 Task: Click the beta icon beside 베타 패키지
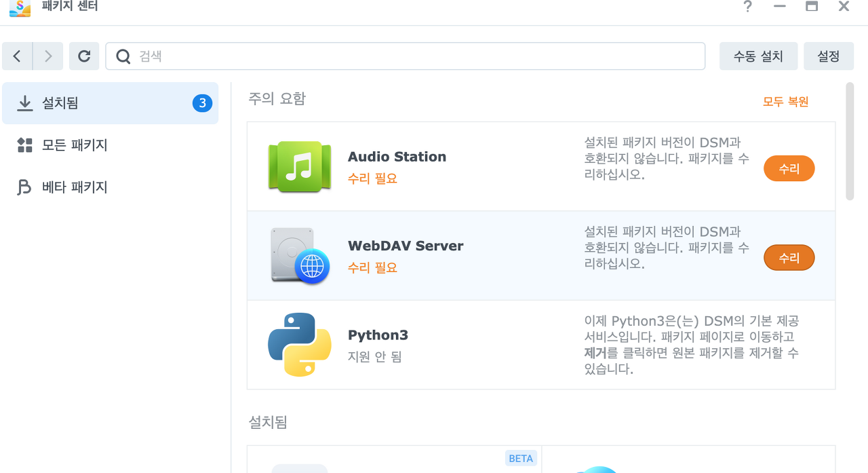pos(25,187)
